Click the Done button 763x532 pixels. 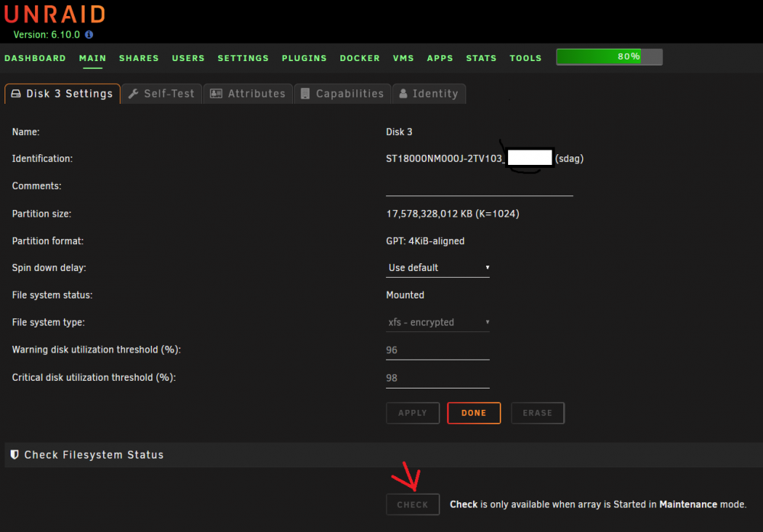click(x=474, y=413)
